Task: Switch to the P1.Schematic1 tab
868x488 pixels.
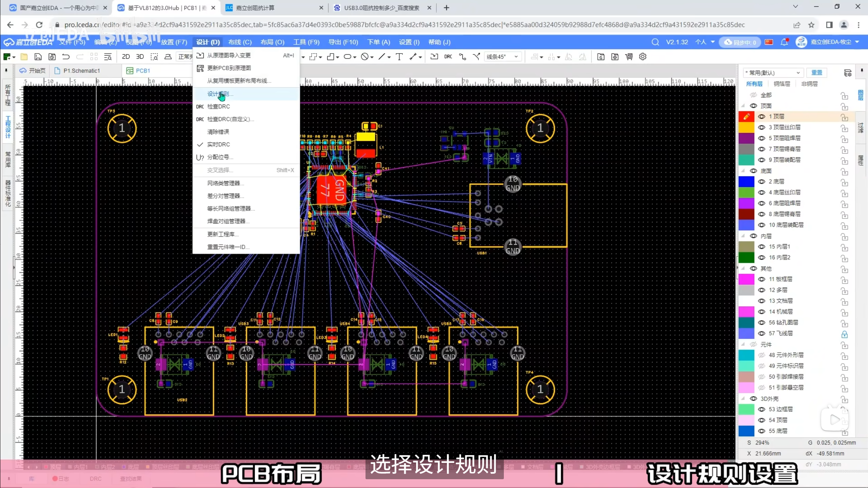Action: pos(81,70)
